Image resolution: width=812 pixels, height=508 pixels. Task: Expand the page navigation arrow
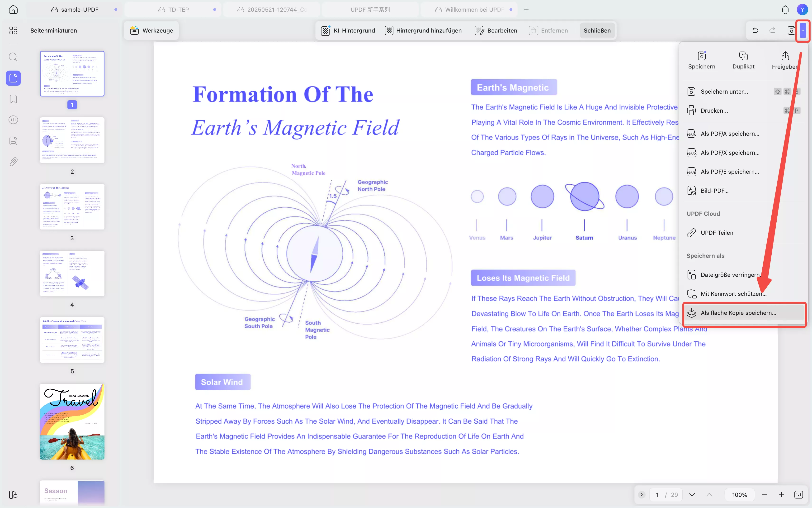[x=642, y=494]
